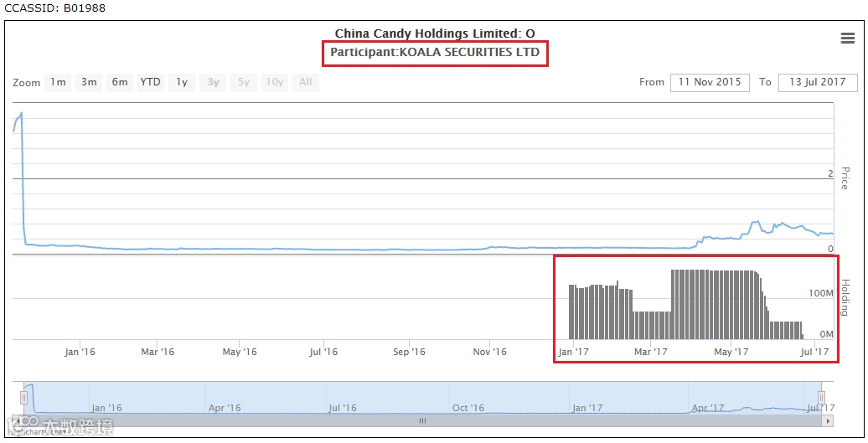Viewport: 868px width, 443px height.
Task: Edit the To date field
Action: click(x=818, y=82)
